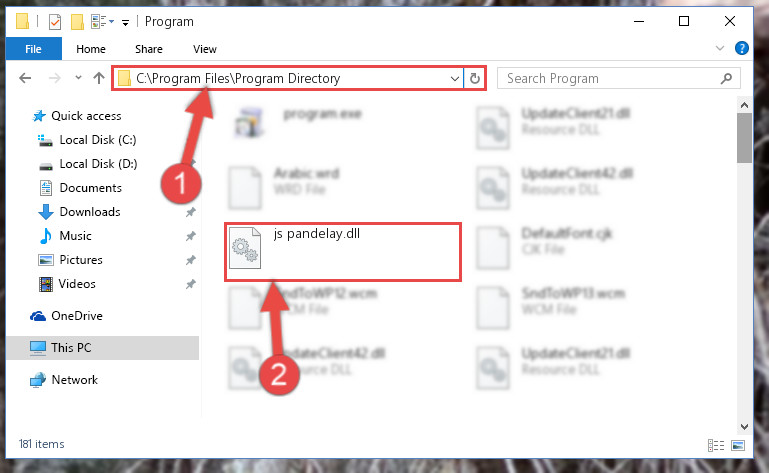Select the js pandelay.dll file

[x=343, y=252]
